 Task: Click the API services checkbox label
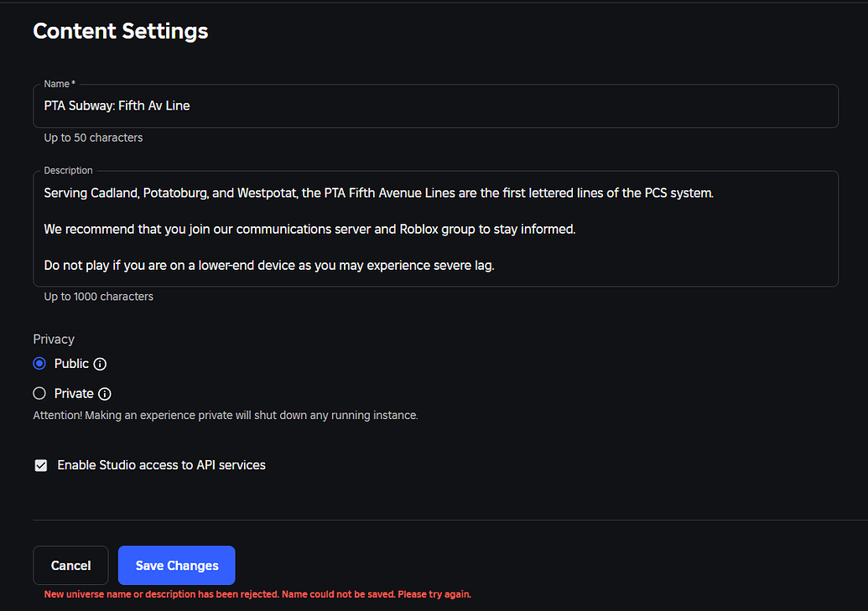click(x=161, y=464)
